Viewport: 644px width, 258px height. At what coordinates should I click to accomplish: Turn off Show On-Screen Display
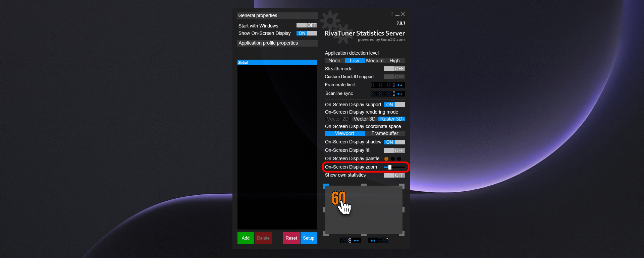coord(307,33)
